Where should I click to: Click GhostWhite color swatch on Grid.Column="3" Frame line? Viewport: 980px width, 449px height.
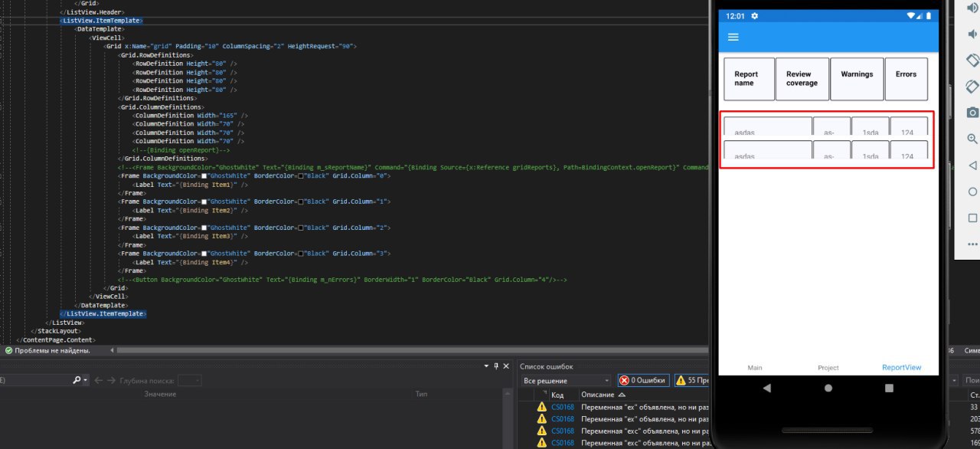pyautogui.click(x=204, y=253)
